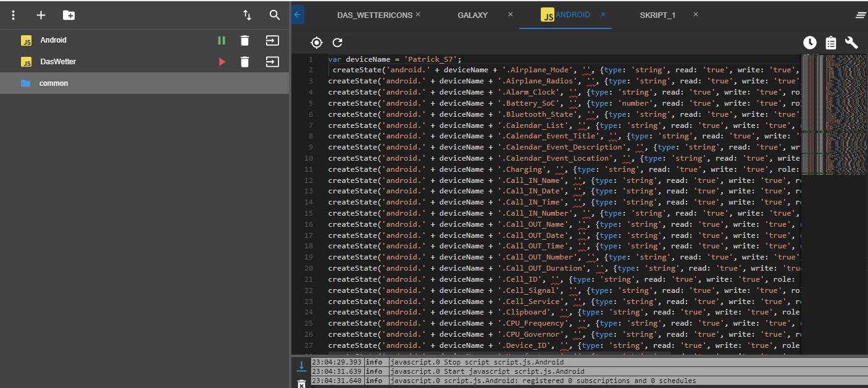
Task: Locate current script with target icon
Action: tap(317, 43)
